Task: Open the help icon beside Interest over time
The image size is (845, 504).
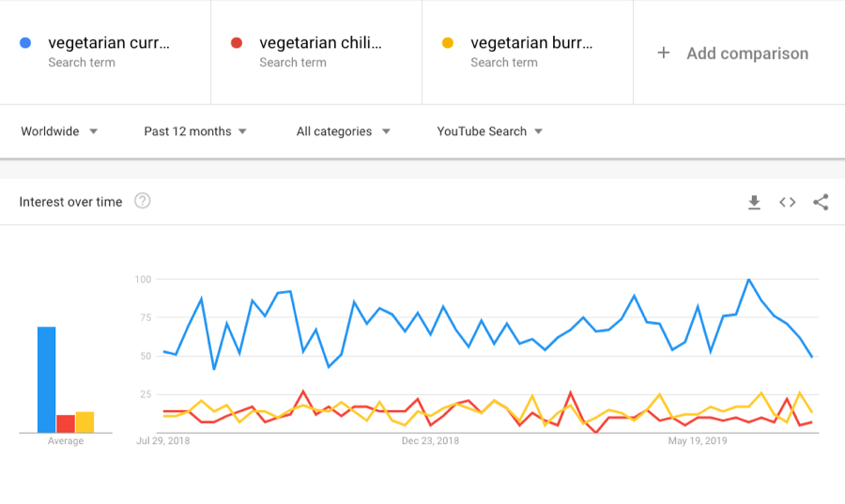Action: tap(142, 201)
